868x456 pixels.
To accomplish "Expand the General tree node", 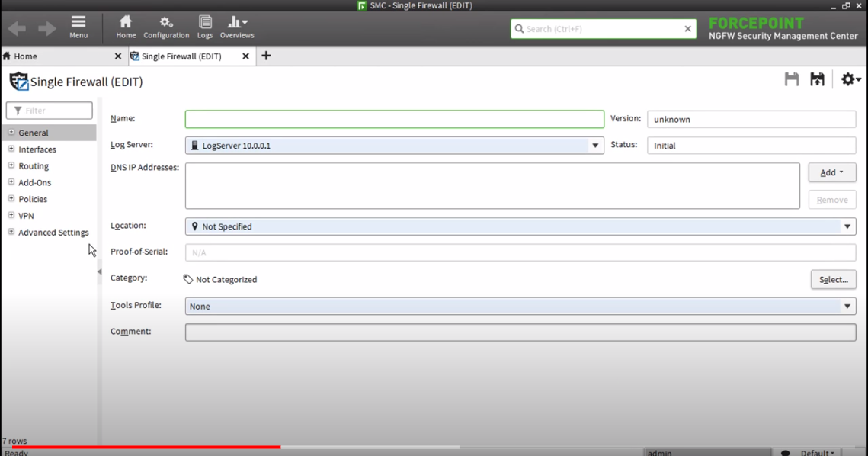I will point(11,133).
